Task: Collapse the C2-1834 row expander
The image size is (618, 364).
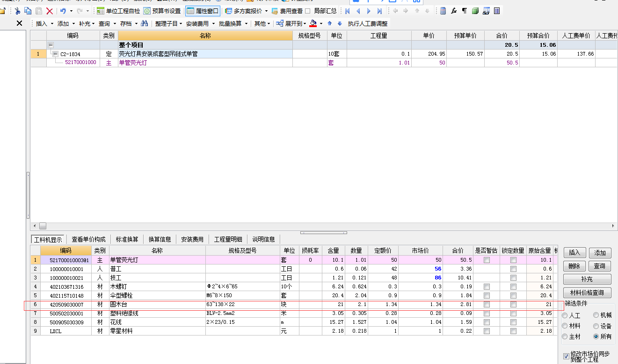Action: point(55,54)
